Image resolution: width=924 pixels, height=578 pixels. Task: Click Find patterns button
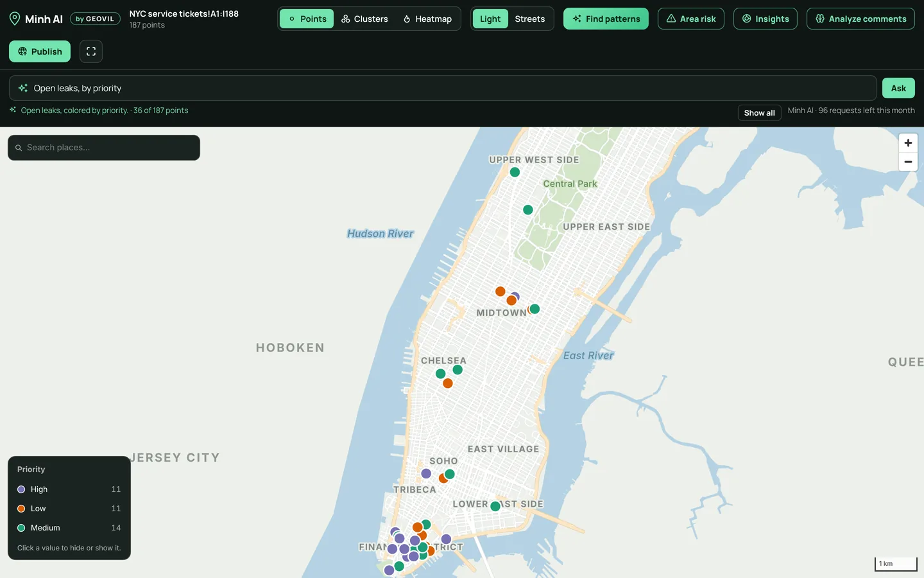(606, 19)
